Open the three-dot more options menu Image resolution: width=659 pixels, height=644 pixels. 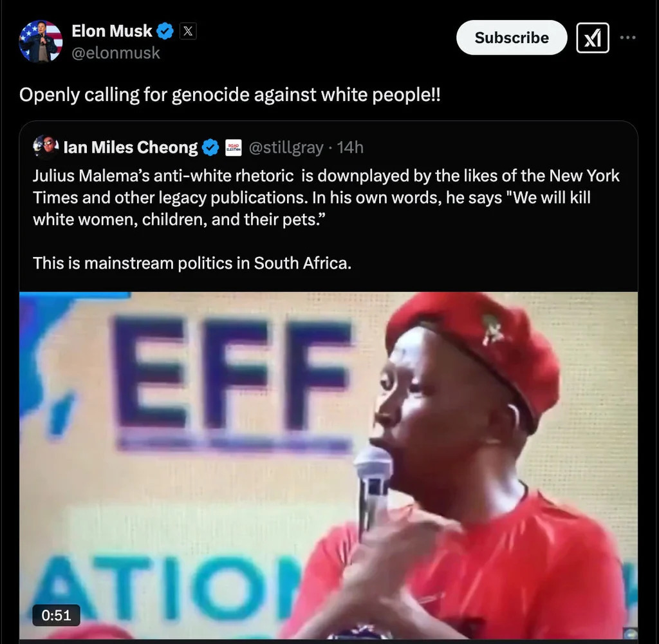[x=627, y=37]
